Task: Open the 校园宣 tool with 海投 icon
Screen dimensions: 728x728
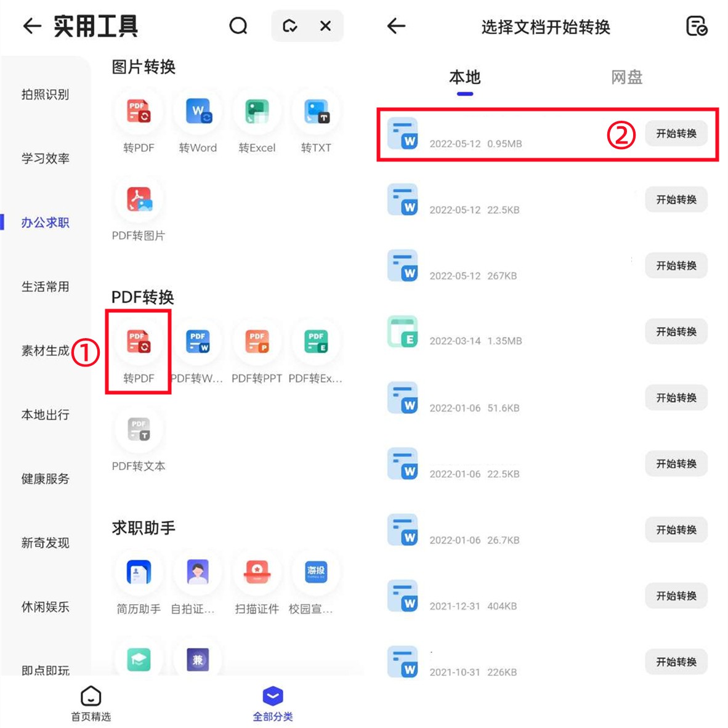Action: tap(315, 573)
